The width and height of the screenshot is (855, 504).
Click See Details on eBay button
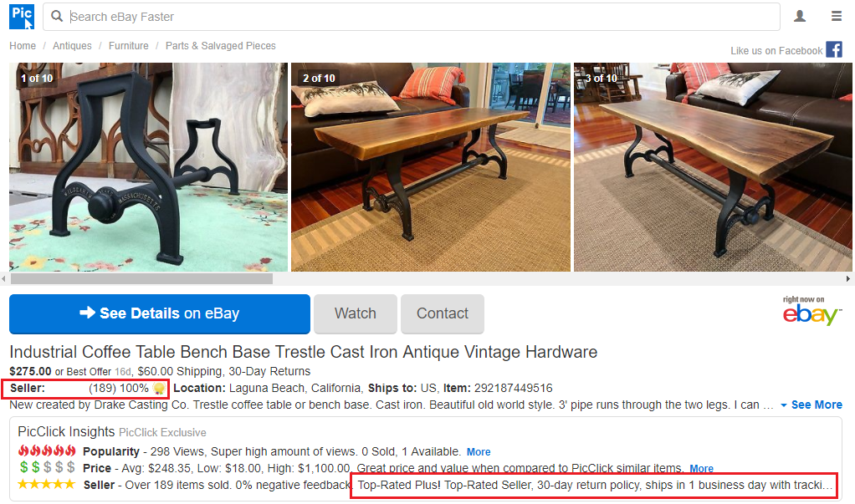pos(160,313)
